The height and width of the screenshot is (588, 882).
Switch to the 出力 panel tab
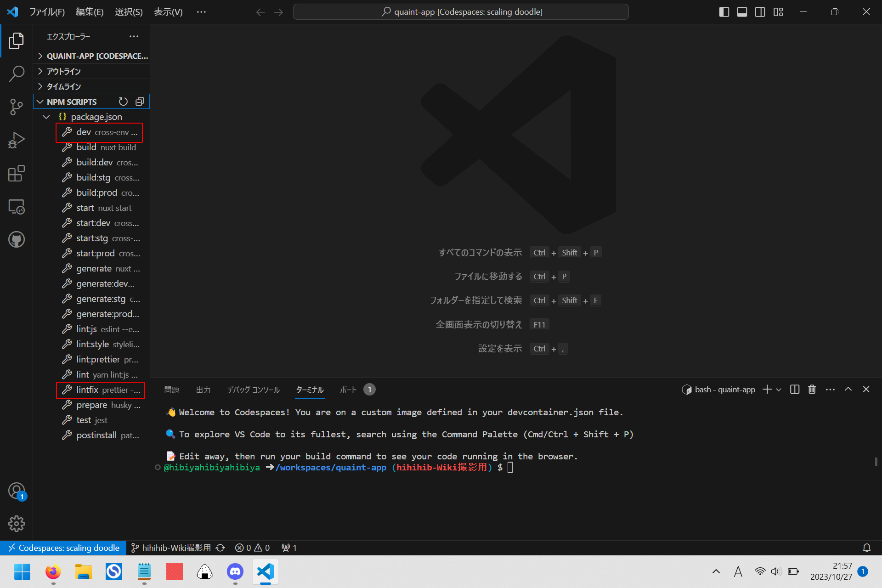(204, 390)
